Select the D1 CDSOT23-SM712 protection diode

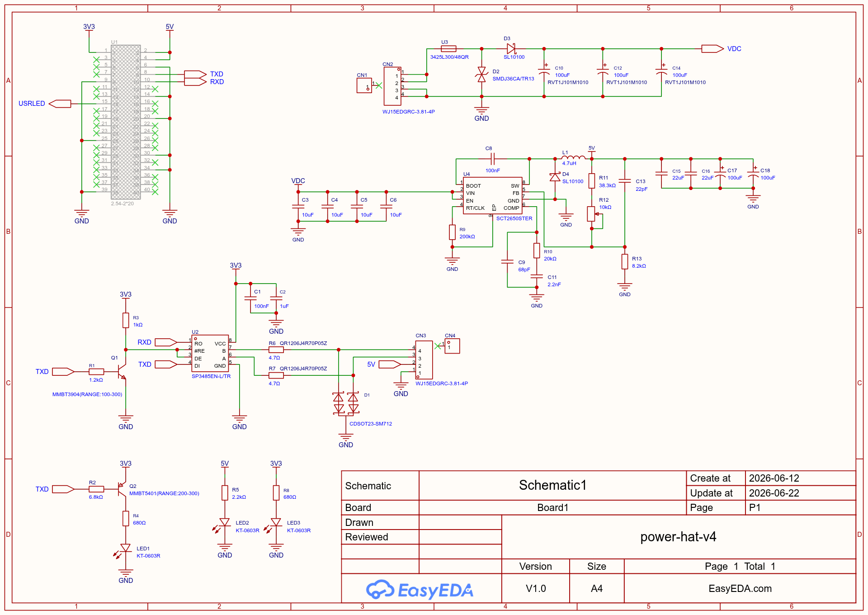click(x=346, y=403)
